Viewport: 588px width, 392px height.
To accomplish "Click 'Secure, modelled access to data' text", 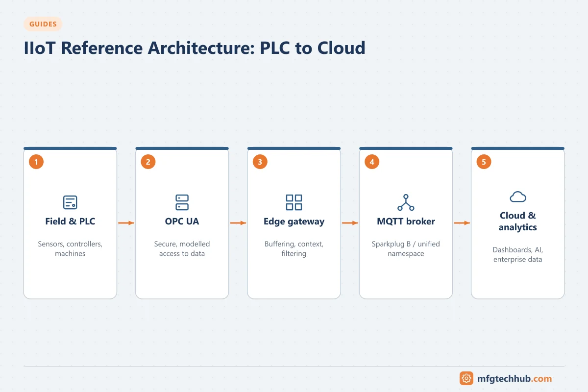I will [x=182, y=248].
